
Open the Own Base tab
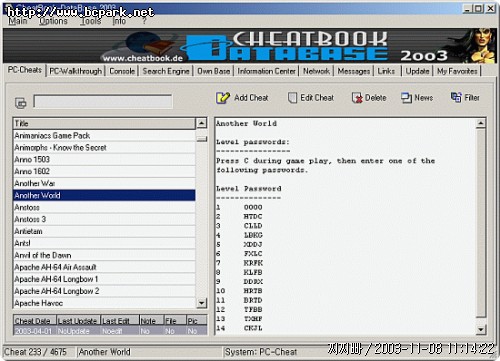(x=213, y=71)
